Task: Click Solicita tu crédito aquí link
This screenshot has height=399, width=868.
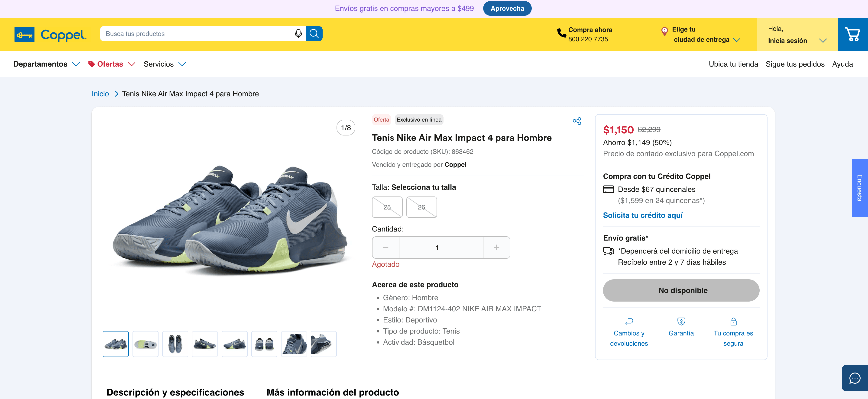Action: tap(643, 215)
